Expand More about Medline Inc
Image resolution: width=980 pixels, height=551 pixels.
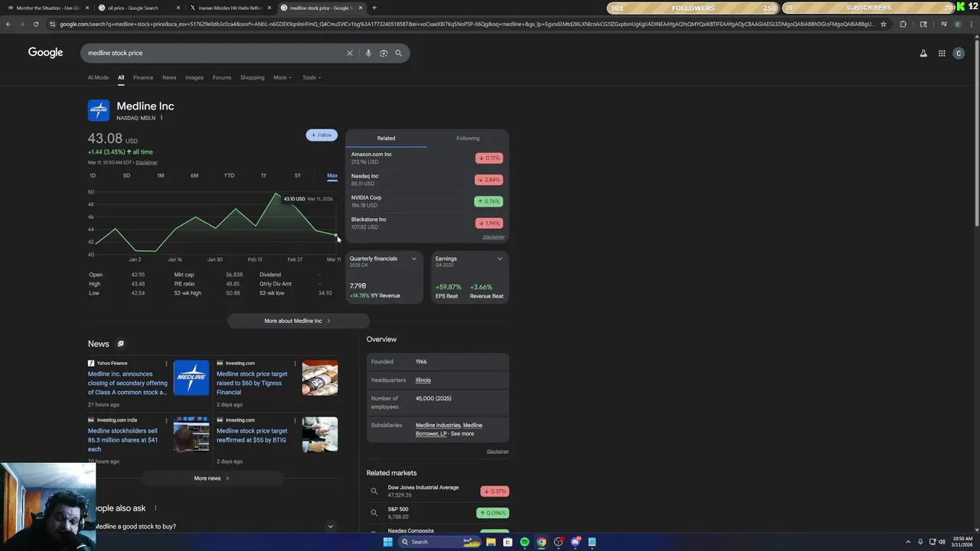point(298,321)
